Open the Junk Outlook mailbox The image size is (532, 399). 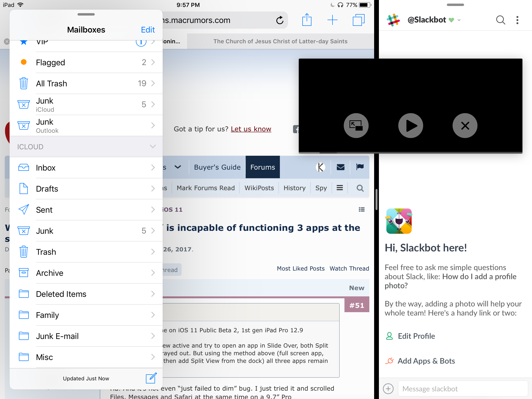click(86, 126)
